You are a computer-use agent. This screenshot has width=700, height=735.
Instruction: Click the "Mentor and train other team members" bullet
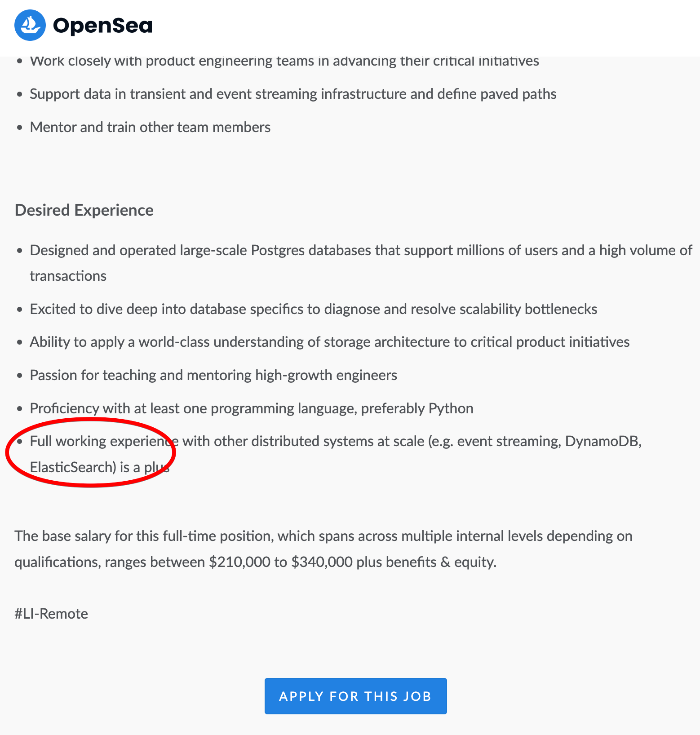[150, 127]
